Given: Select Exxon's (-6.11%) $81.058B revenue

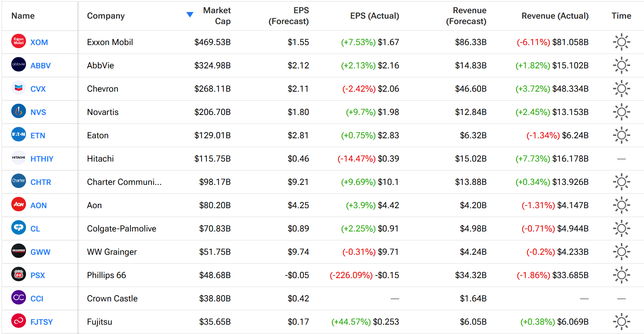Looking at the screenshot, I should (553, 42).
